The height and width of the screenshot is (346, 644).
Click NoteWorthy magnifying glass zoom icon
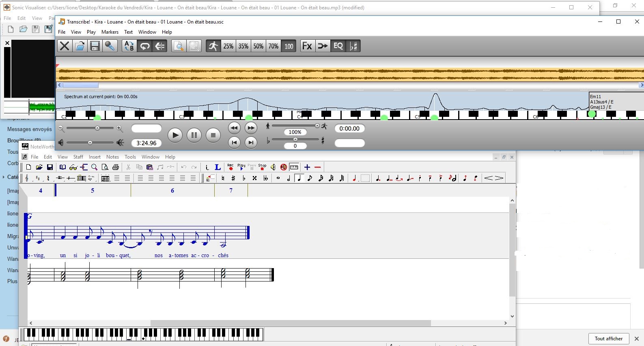tap(94, 167)
